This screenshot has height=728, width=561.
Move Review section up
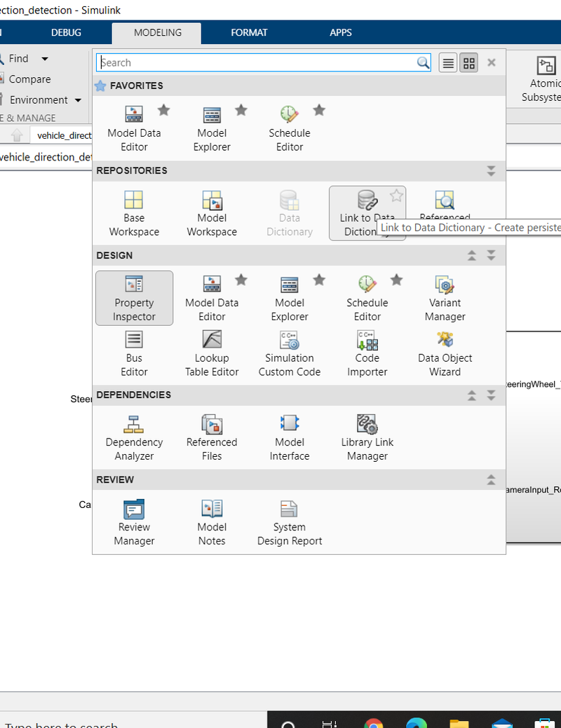click(491, 479)
